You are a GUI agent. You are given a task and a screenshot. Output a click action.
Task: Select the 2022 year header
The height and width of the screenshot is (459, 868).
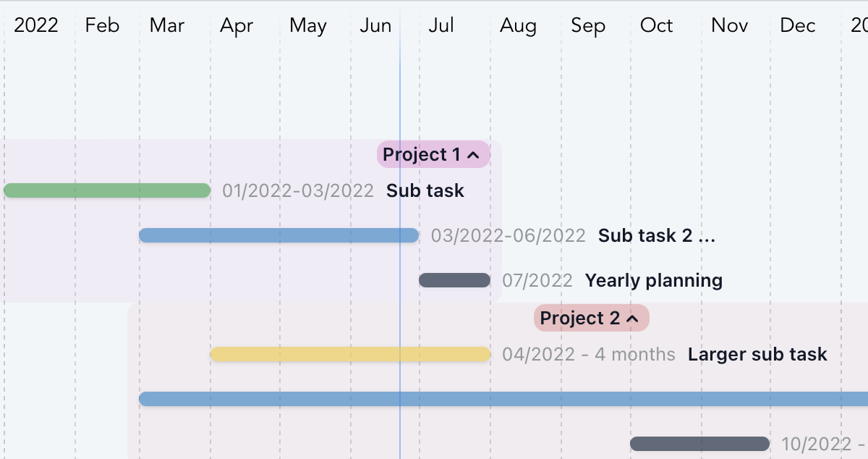click(x=36, y=26)
